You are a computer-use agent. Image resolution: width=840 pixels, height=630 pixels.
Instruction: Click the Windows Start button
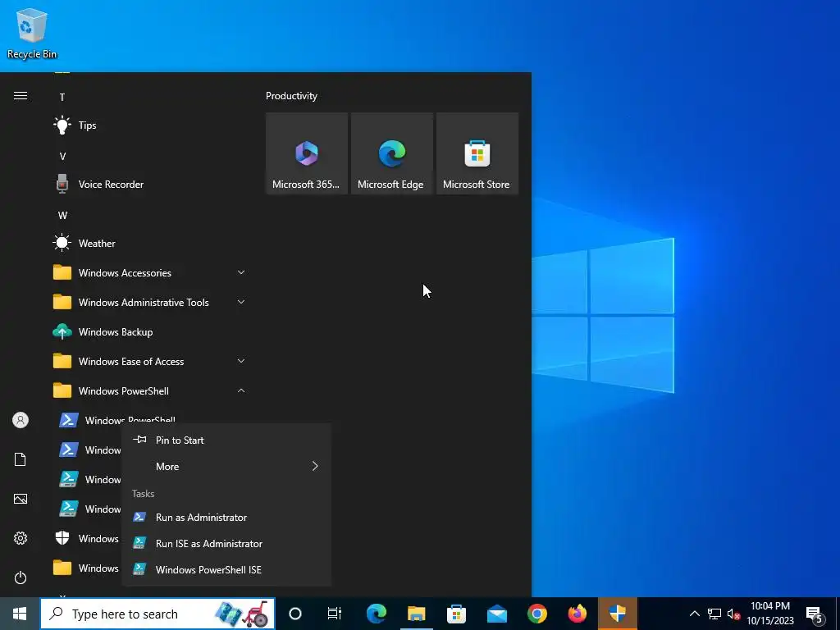(20, 614)
